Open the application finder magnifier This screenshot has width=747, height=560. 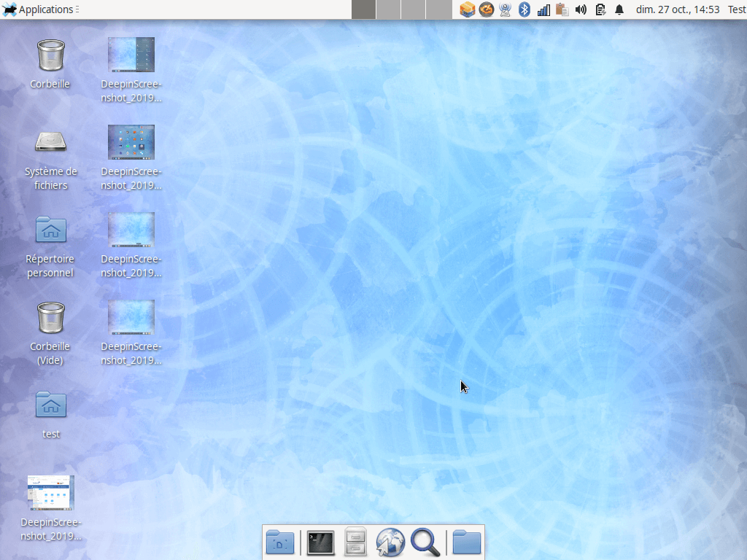pos(425,542)
